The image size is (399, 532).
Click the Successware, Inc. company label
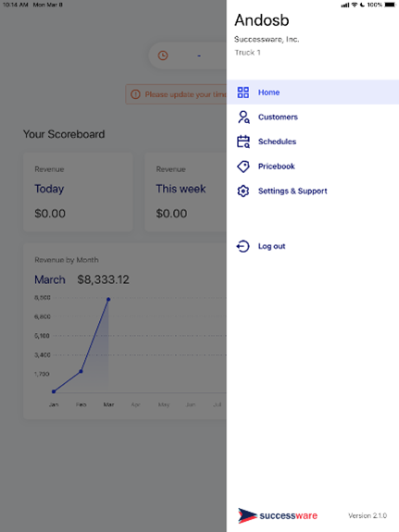click(x=267, y=40)
